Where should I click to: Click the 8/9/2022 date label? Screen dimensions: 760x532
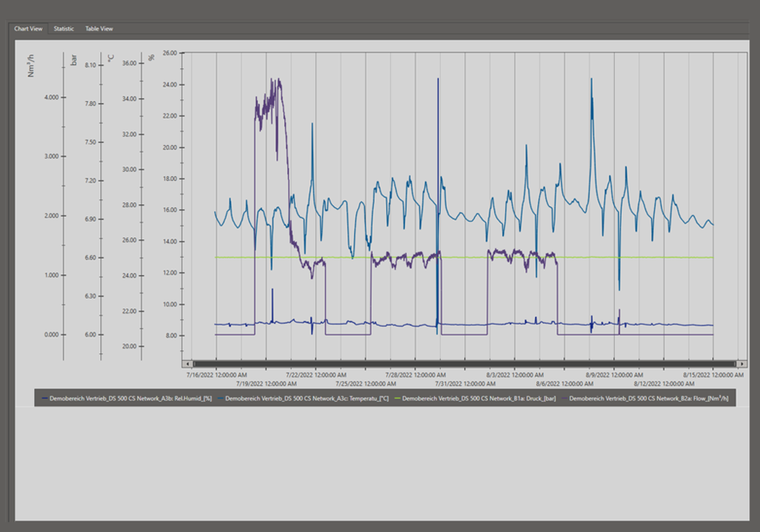pyautogui.click(x=614, y=375)
